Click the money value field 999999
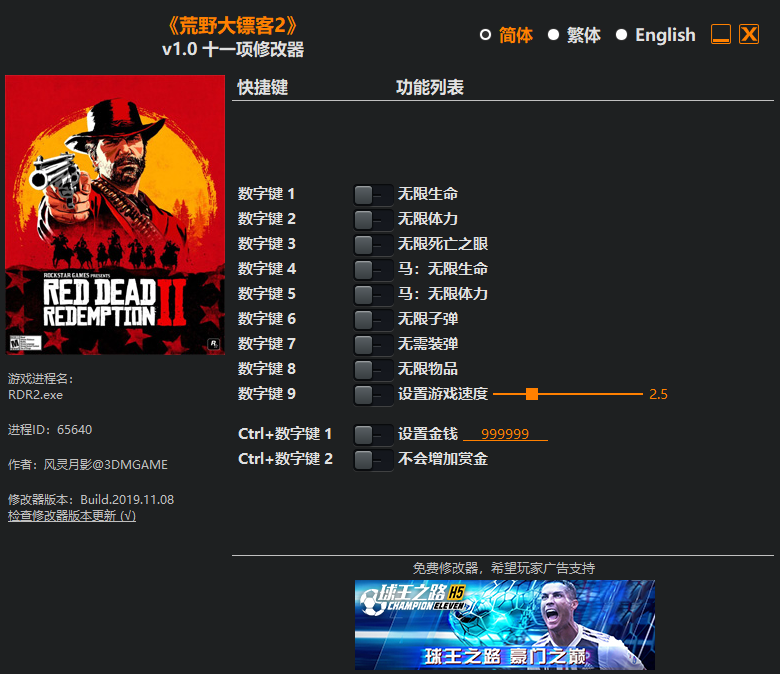Screen dimensions: 780x674 point(505,434)
